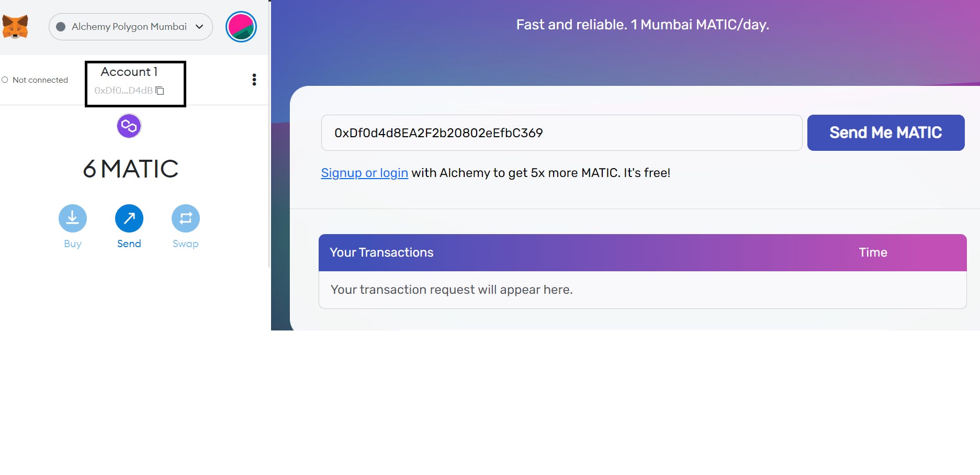980x475 pixels.
Task: Click the Your Transactions header
Action: (381, 252)
